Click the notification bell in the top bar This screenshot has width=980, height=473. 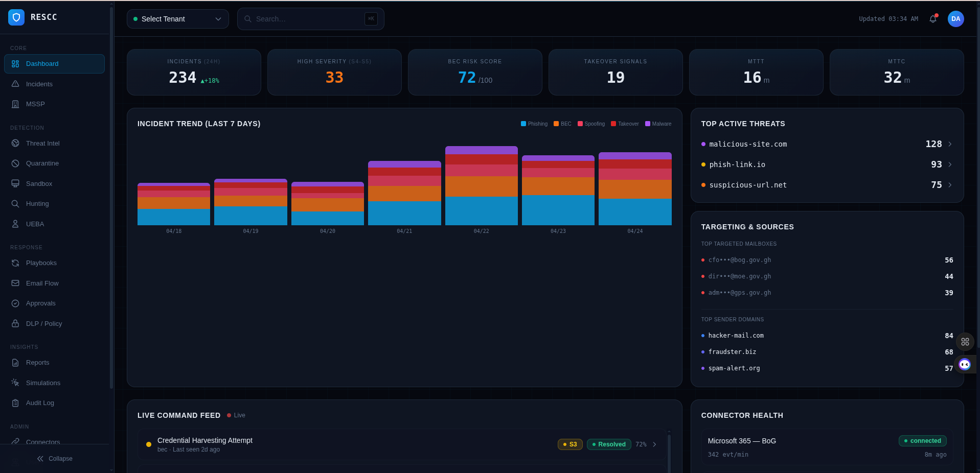click(932, 19)
